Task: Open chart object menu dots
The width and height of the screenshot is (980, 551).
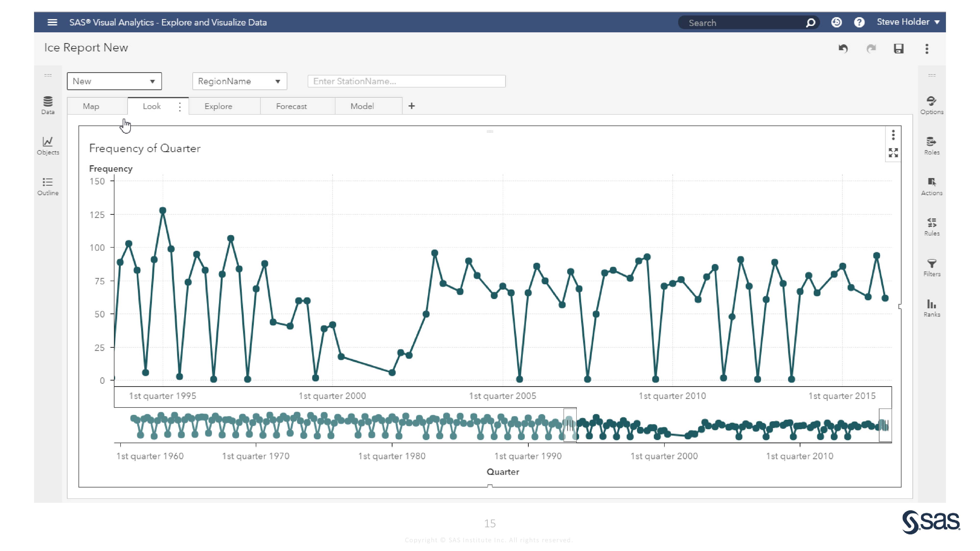Action: click(x=893, y=135)
